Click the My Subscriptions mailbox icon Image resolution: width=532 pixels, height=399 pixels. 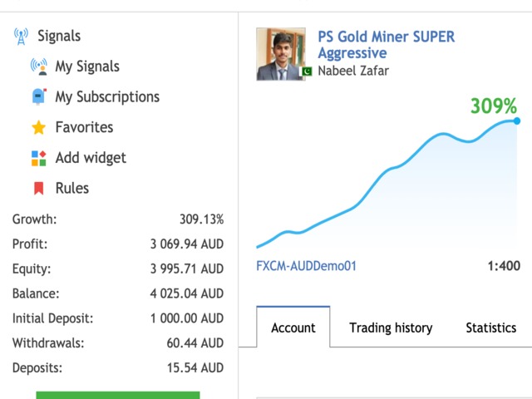pyautogui.click(x=38, y=97)
